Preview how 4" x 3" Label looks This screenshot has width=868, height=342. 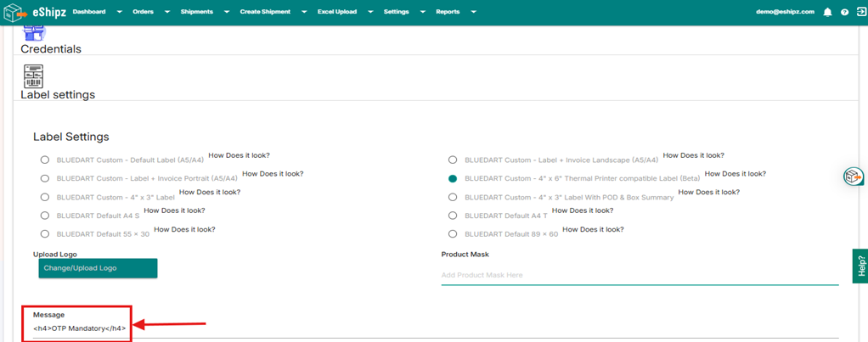[210, 192]
